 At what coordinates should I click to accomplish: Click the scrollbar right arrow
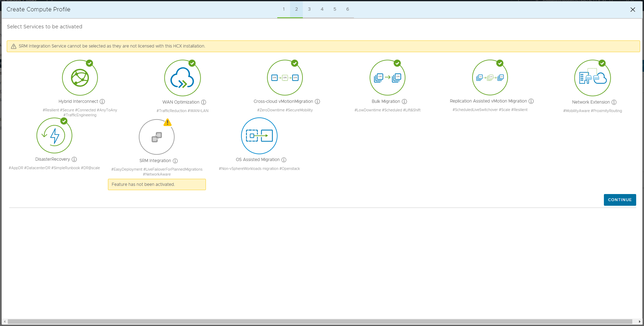[x=639, y=322]
